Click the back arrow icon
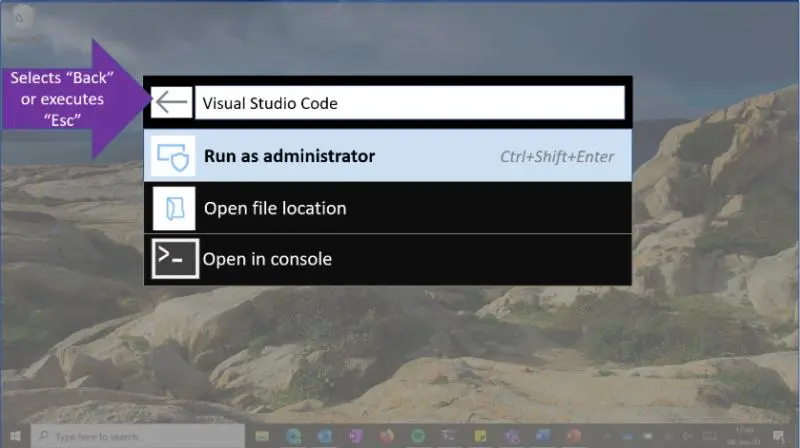 171,102
